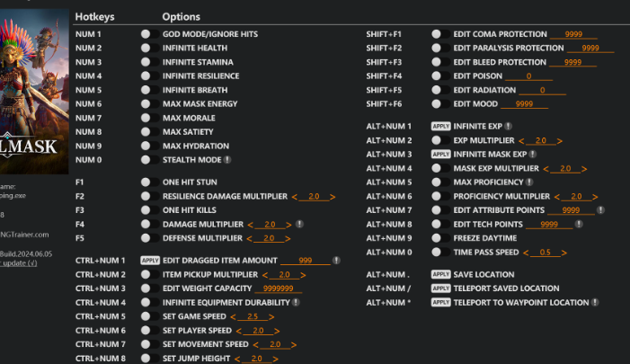This screenshot has height=364, width=630.
Task: Show info for Edit Dragged Item Amount
Action: click(337, 260)
